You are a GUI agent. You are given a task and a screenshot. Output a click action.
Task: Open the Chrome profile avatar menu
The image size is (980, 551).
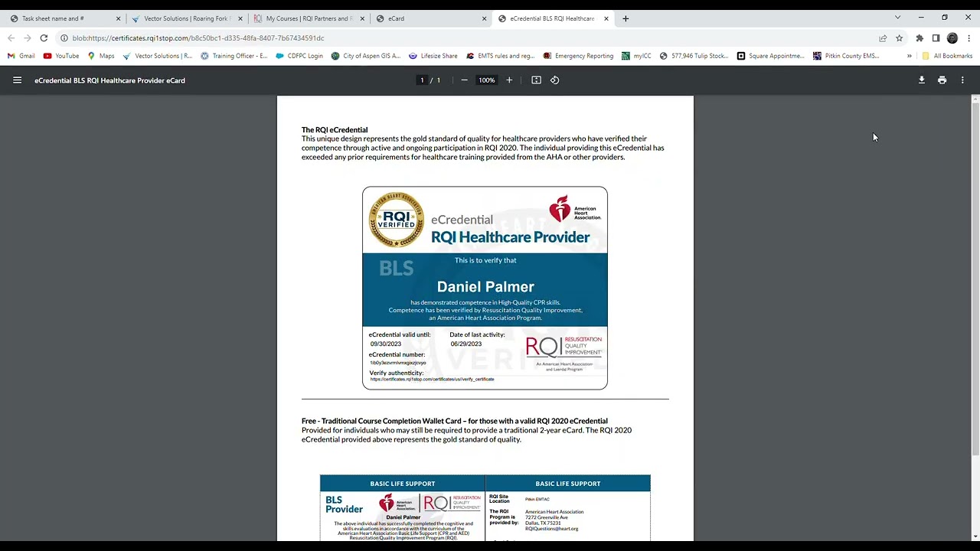coord(952,38)
